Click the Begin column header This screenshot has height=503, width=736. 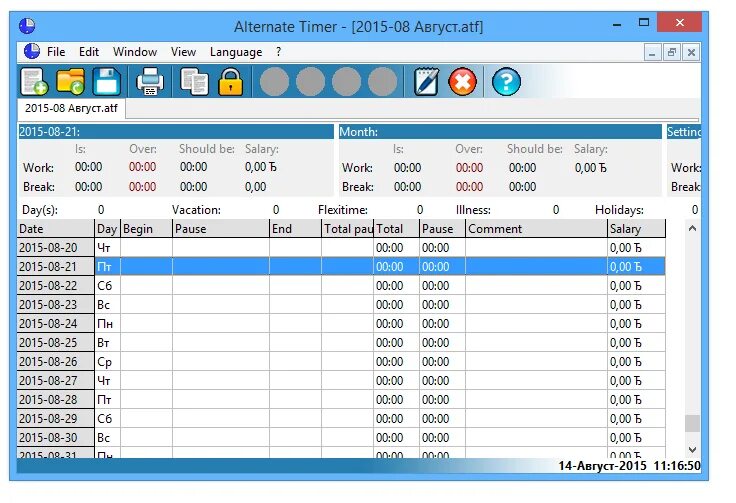pos(146,229)
